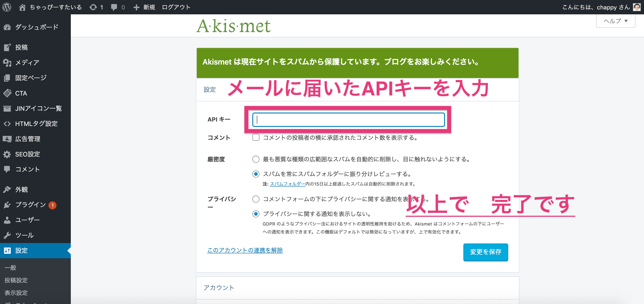Screen dimensions: 644x304
Task: Click the 外観 paintbrush icon
Action: pyautogui.click(x=7, y=189)
